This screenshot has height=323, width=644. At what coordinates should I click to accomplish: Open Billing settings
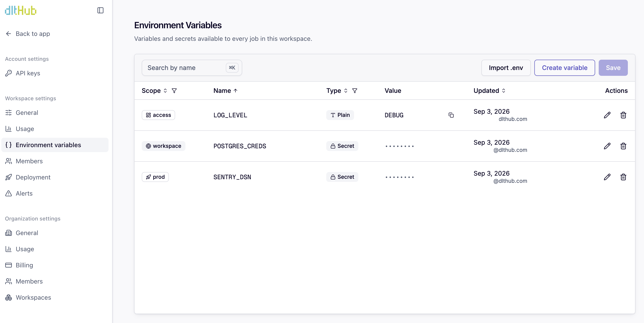55,265
